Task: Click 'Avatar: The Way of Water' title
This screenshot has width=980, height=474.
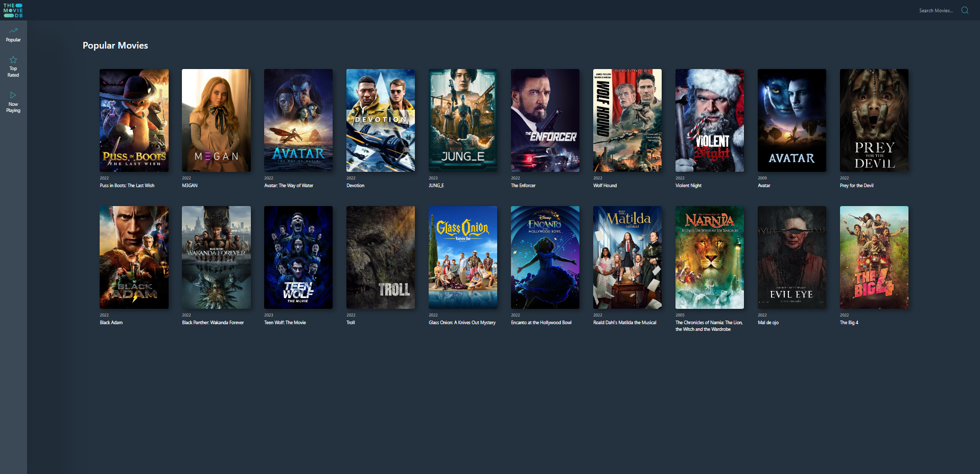Action: [289, 186]
